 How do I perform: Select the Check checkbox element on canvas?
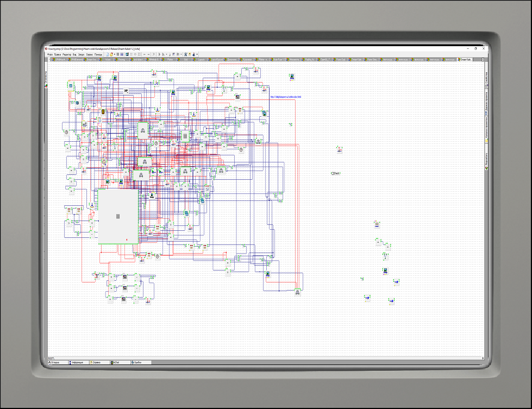pyautogui.click(x=335, y=173)
